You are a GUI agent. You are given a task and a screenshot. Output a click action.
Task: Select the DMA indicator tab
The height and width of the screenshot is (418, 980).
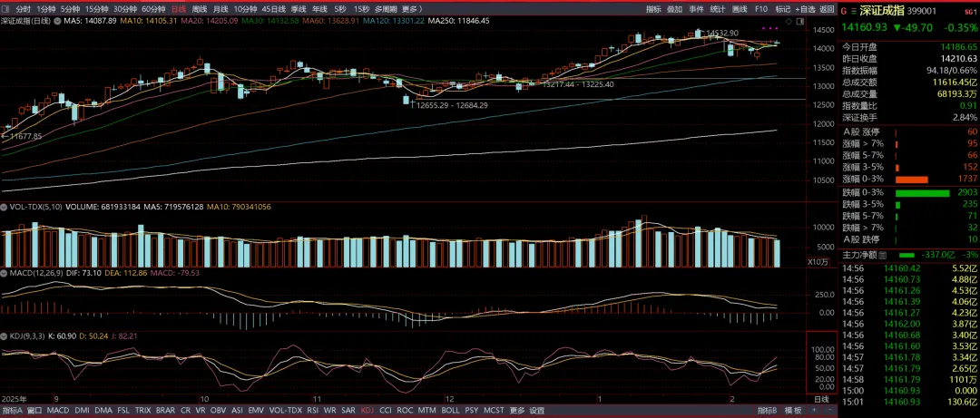103,411
